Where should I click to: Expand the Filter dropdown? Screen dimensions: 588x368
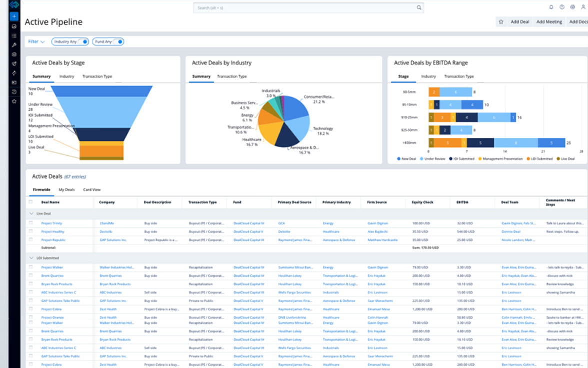click(36, 42)
